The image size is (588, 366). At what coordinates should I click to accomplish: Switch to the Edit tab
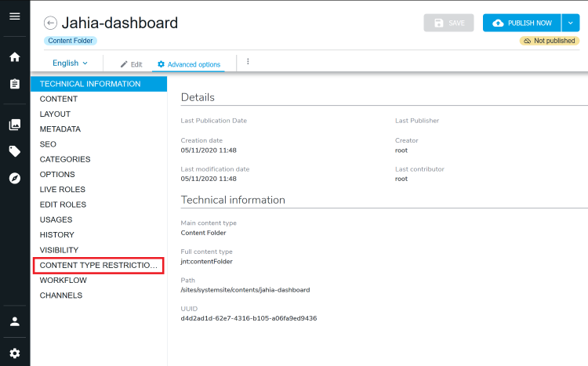click(x=131, y=64)
